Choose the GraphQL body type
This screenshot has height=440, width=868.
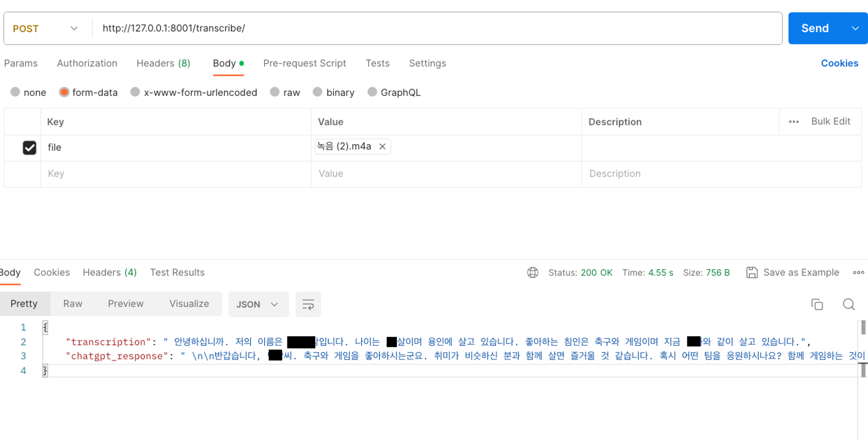tap(372, 92)
